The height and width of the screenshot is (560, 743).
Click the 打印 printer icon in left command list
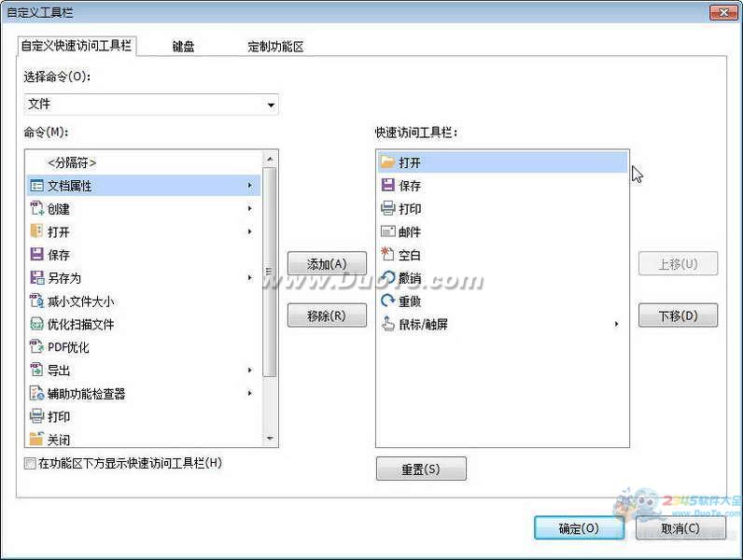coord(36,416)
